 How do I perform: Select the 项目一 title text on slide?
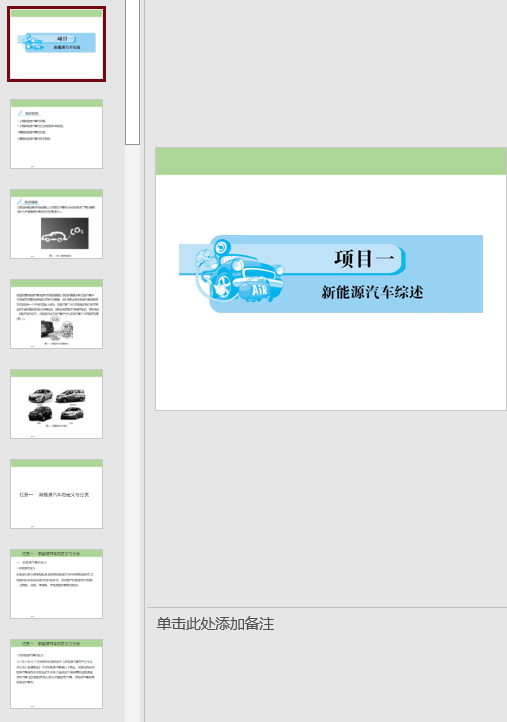pyautogui.click(x=364, y=259)
